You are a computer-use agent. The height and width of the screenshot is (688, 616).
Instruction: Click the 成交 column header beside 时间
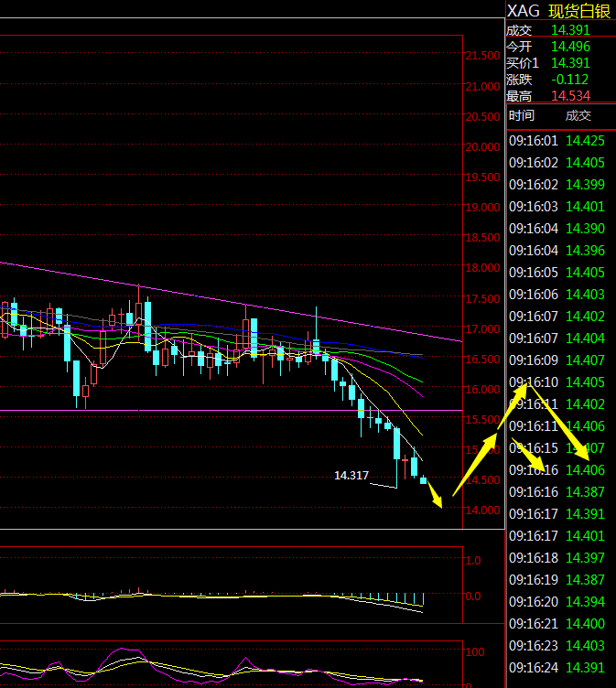coord(578,115)
